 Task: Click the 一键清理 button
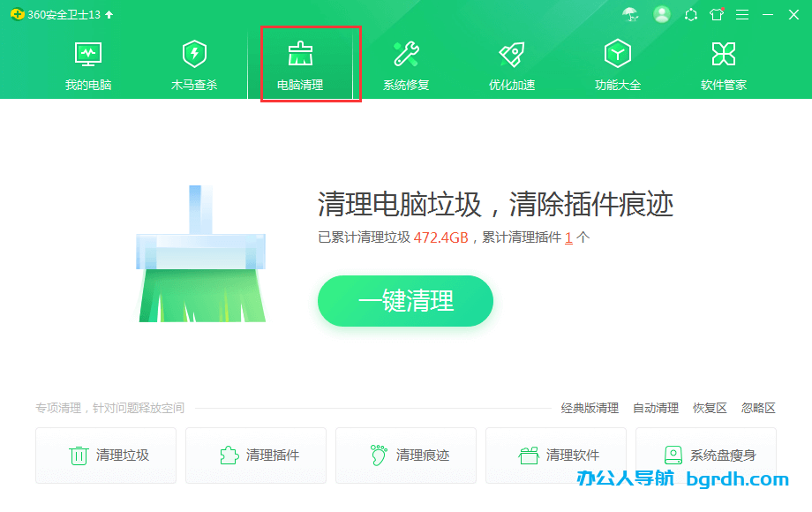pos(405,301)
